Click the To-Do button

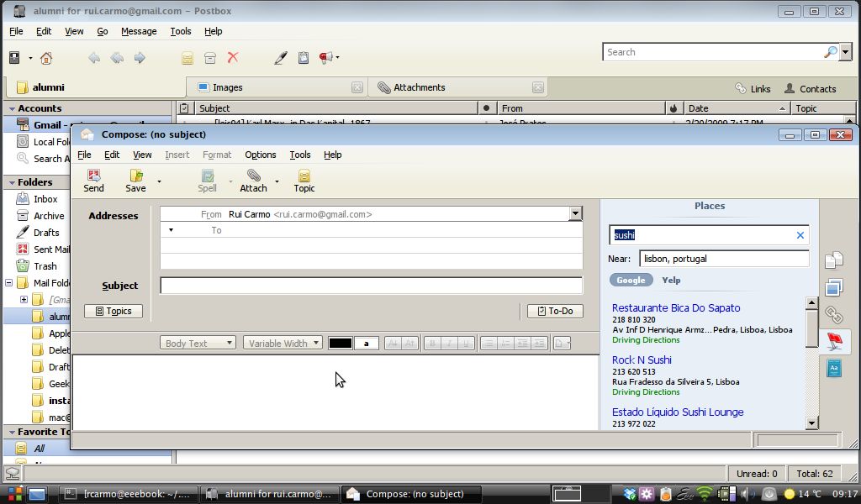pyautogui.click(x=554, y=311)
